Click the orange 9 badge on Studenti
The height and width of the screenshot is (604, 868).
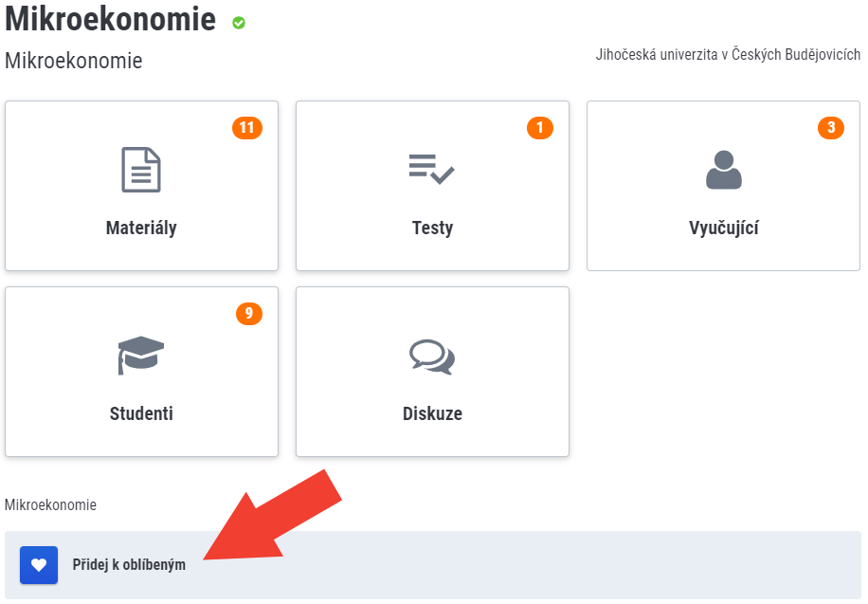[x=249, y=314]
